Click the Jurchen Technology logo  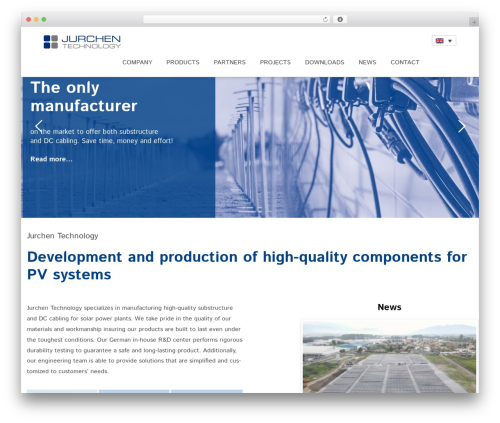pyautogui.click(x=82, y=42)
